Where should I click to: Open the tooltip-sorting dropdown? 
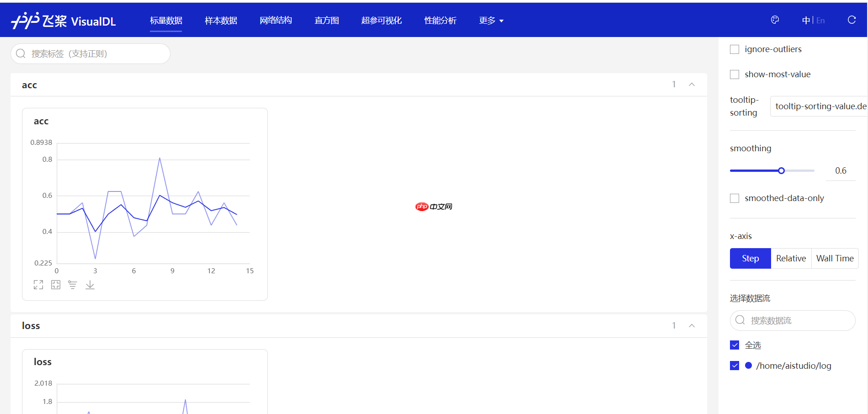[x=819, y=106]
